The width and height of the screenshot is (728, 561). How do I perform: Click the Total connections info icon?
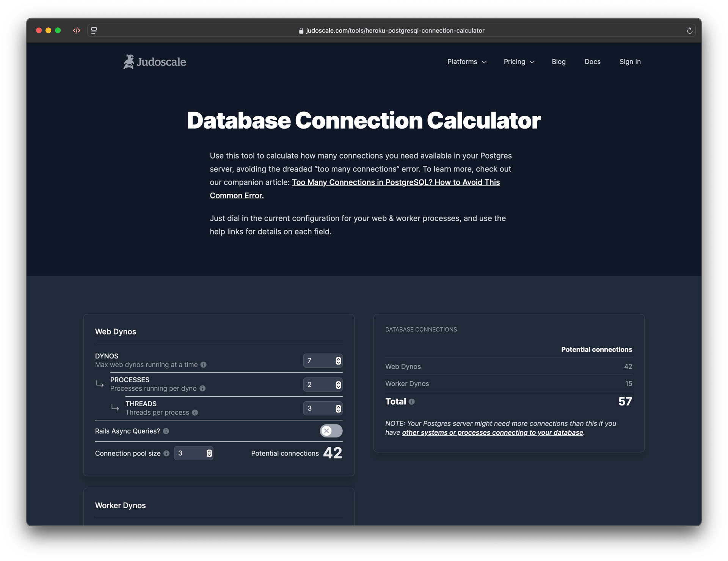[x=412, y=402]
